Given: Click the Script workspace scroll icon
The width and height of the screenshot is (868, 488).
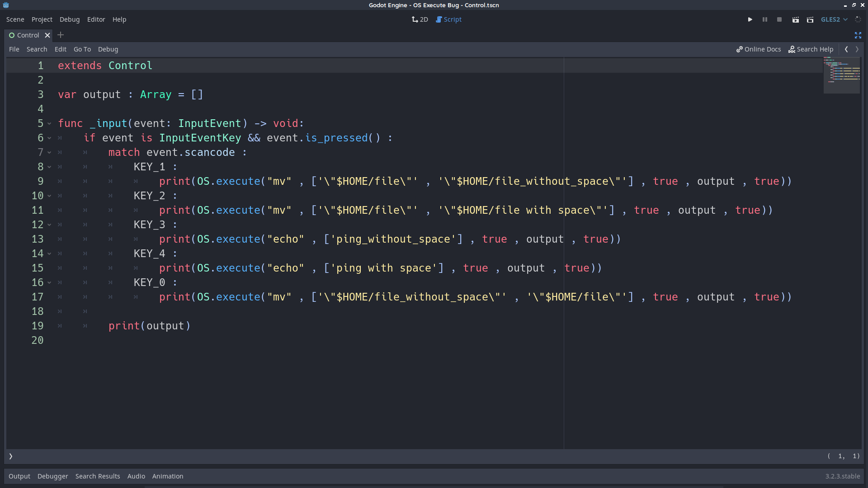Looking at the screenshot, I should (x=439, y=19).
